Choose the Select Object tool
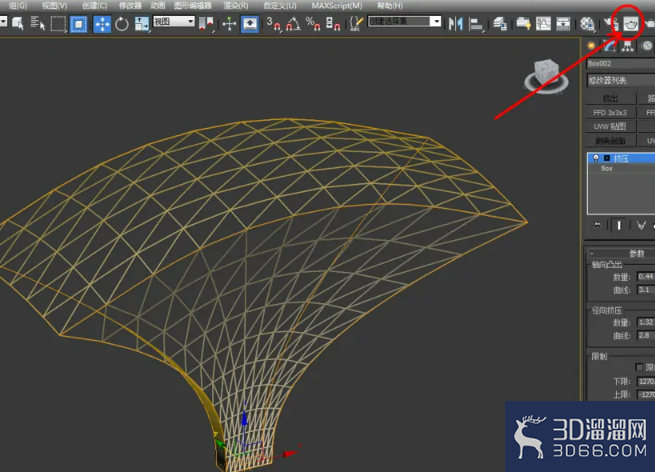This screenshot has height=472, width=655. coord(18,24)
